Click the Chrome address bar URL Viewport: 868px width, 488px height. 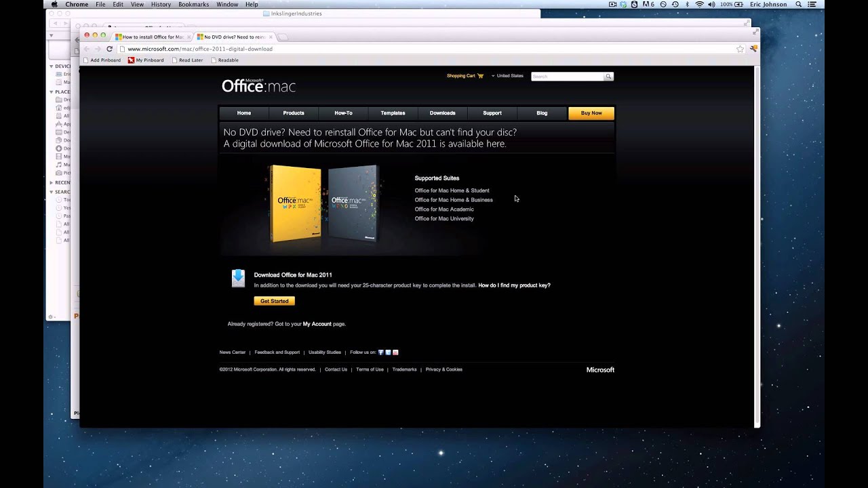pos(200,49)
